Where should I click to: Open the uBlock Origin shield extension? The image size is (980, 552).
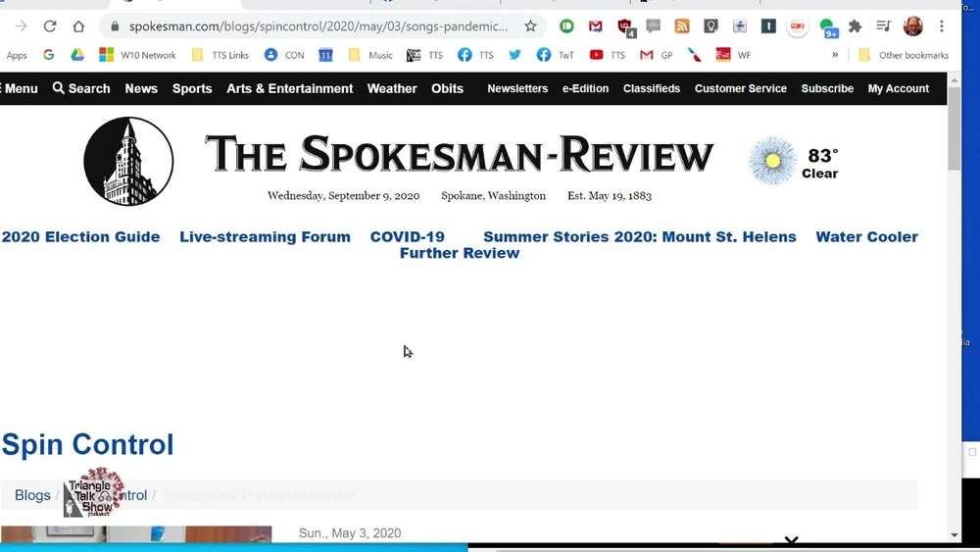pos(625,26)
